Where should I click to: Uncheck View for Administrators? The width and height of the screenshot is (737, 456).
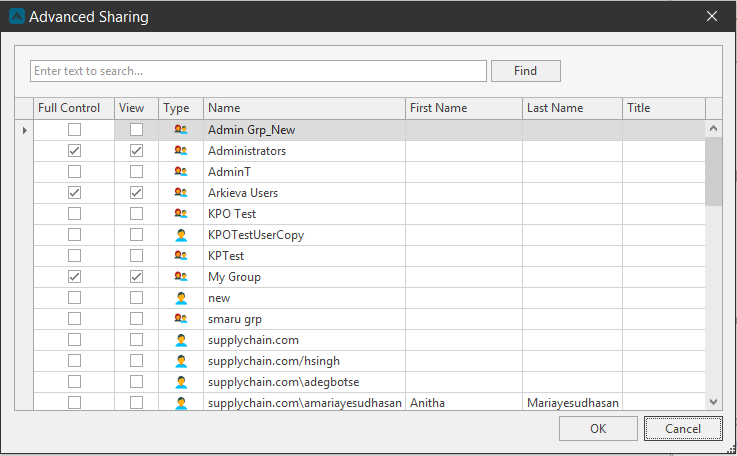(x=136, y=150)
